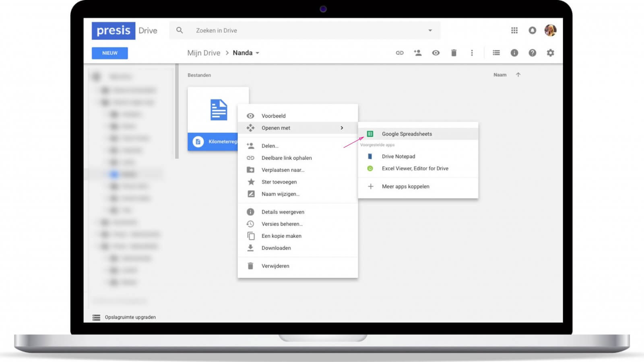Switch to list view icon
Viewport: 644px width, 362px height.
point(496,53)
